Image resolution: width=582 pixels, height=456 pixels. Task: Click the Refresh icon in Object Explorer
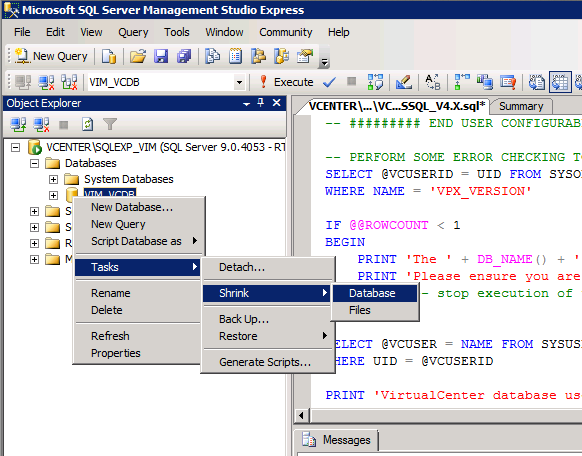87,125
